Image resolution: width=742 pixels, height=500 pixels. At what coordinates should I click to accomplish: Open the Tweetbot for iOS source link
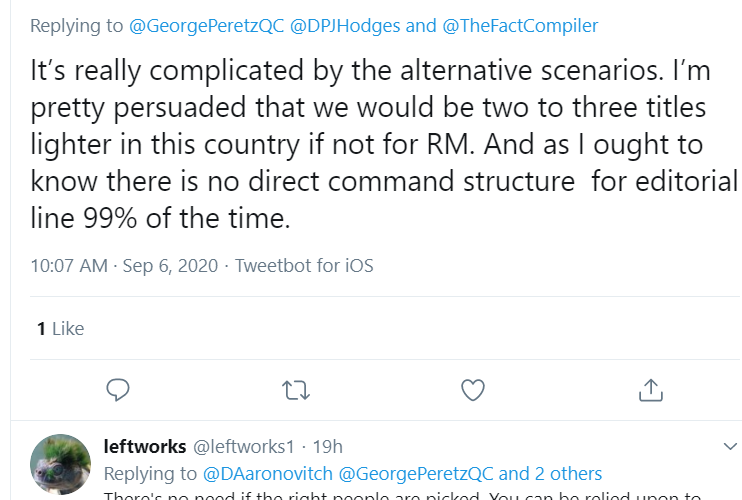(303, 266)
